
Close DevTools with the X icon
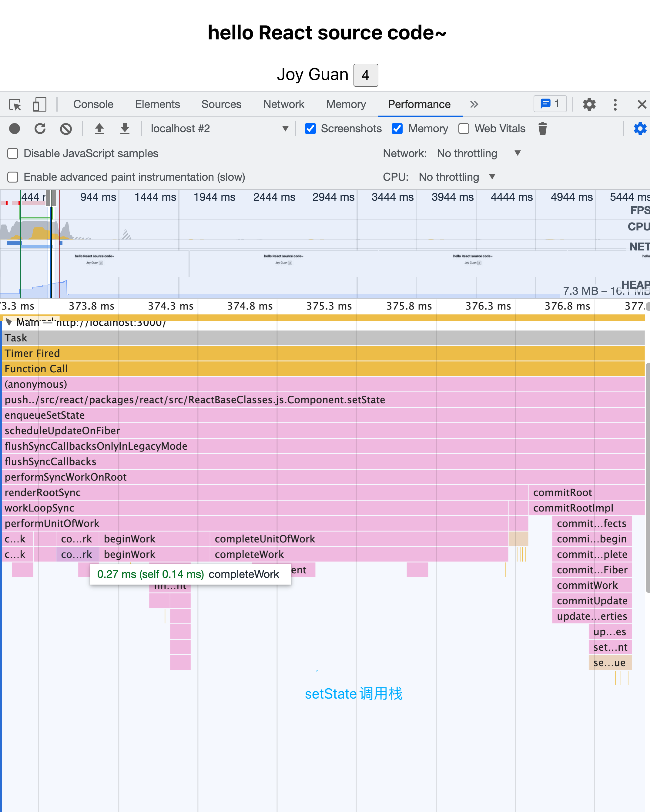[x=642, y=104]
